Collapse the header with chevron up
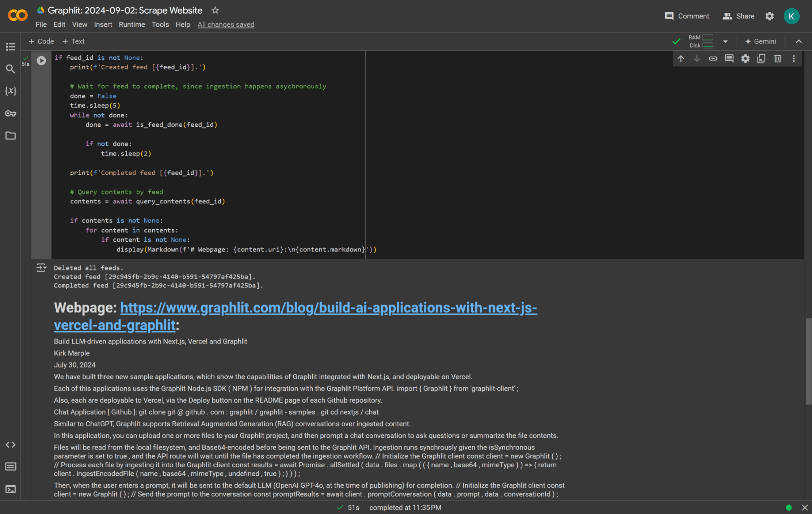812x514 pixels. [799, 41]
